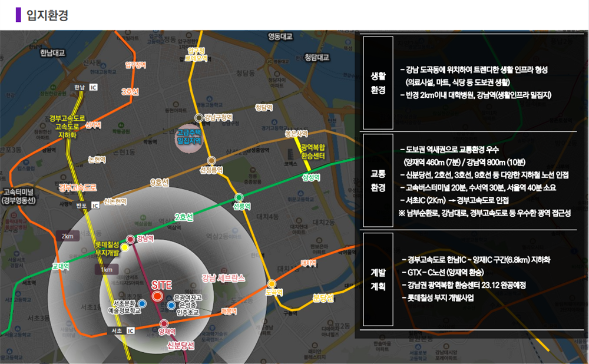Click the 한남IC~양재IC 지하화 line
This screenshot has width=589, height=364.
tap(476, 260)
